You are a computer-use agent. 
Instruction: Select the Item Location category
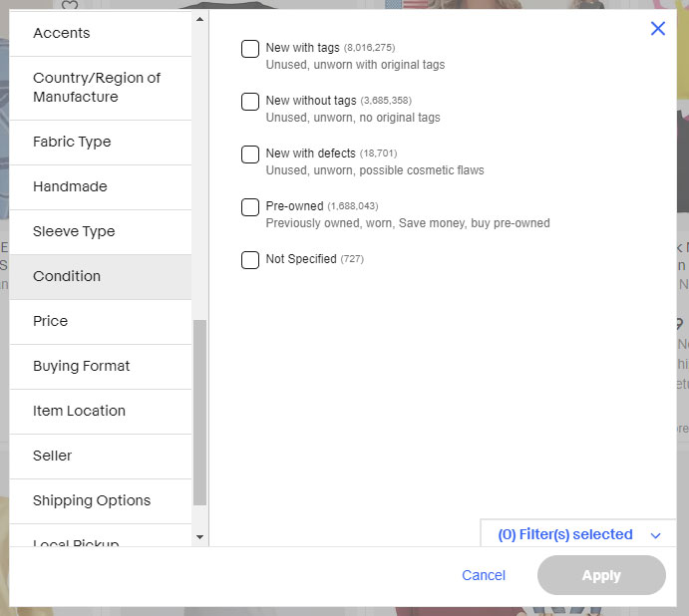tap(101, 411)
